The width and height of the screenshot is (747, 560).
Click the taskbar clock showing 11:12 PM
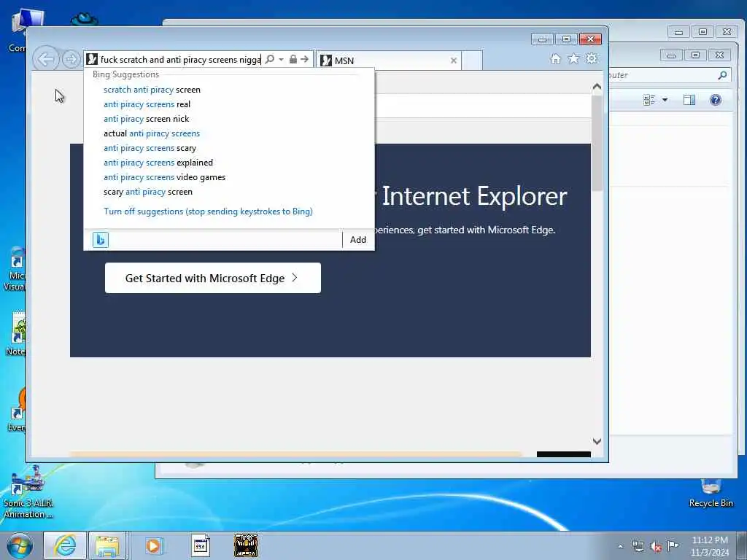pos(710,546)
